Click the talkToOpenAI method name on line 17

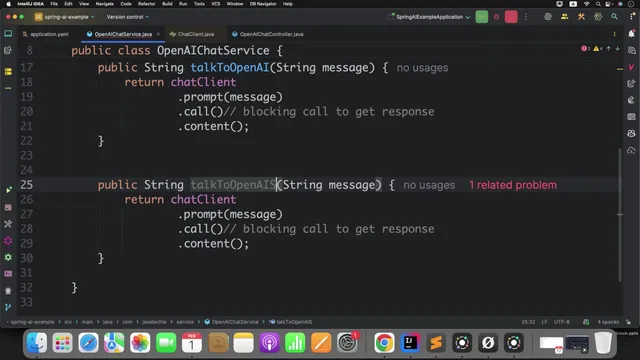pyautogui.click(x=230, y=67)
